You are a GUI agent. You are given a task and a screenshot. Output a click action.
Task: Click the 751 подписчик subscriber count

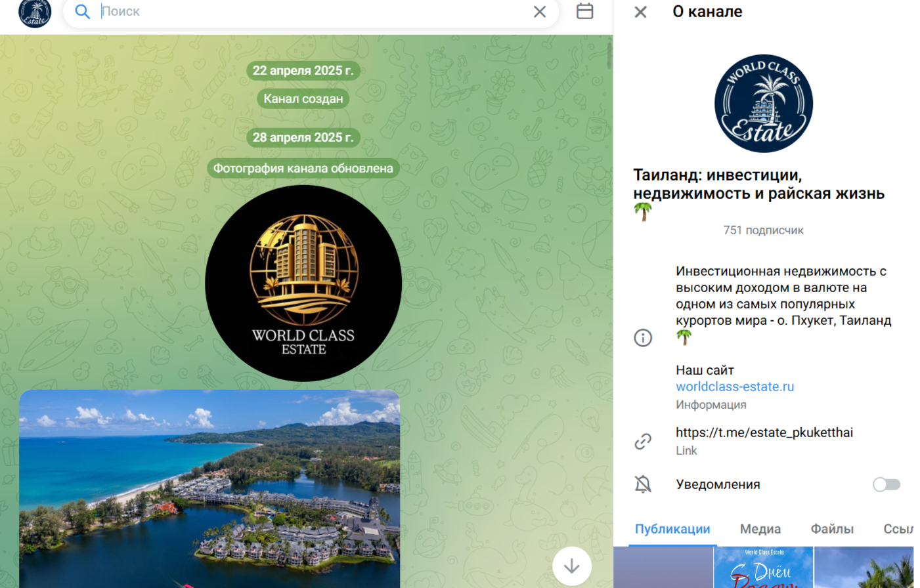click(x=763, y=230)
